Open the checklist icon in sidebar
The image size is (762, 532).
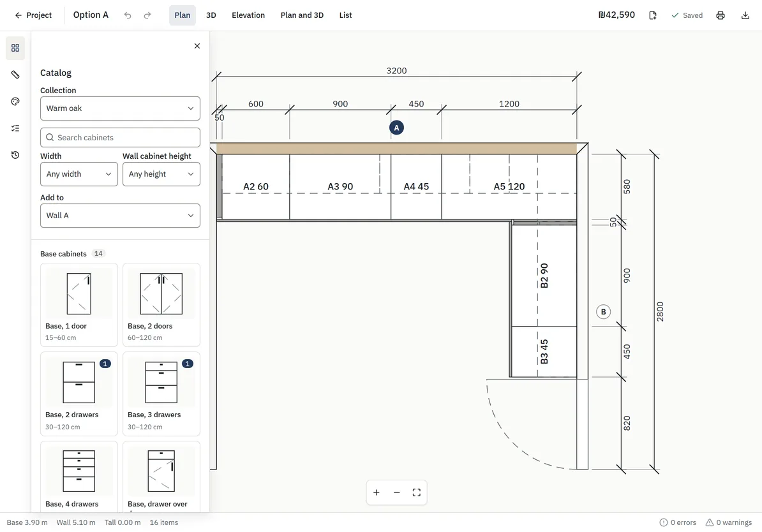[x=15, y=128]
